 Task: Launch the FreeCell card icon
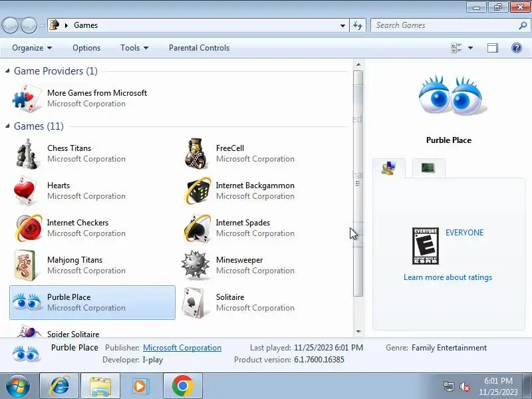pos(196,154)
